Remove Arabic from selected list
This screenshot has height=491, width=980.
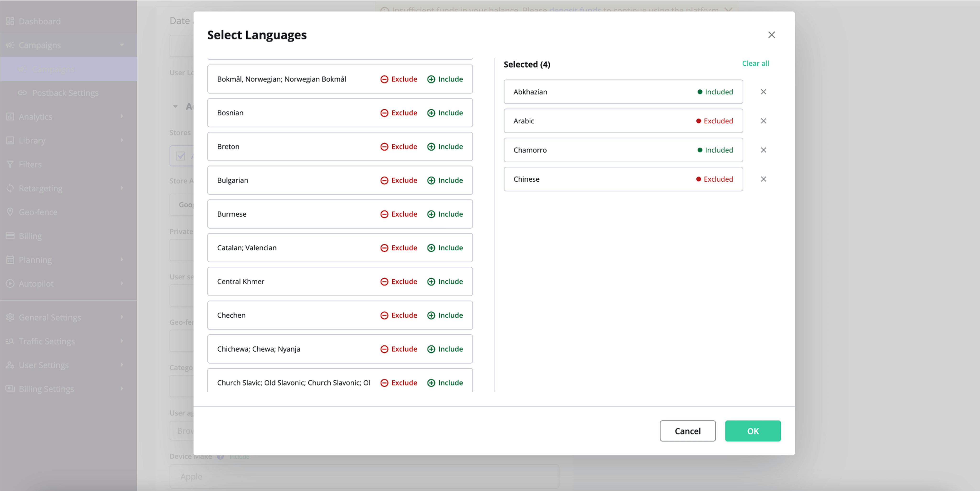[x=763, y=121]
